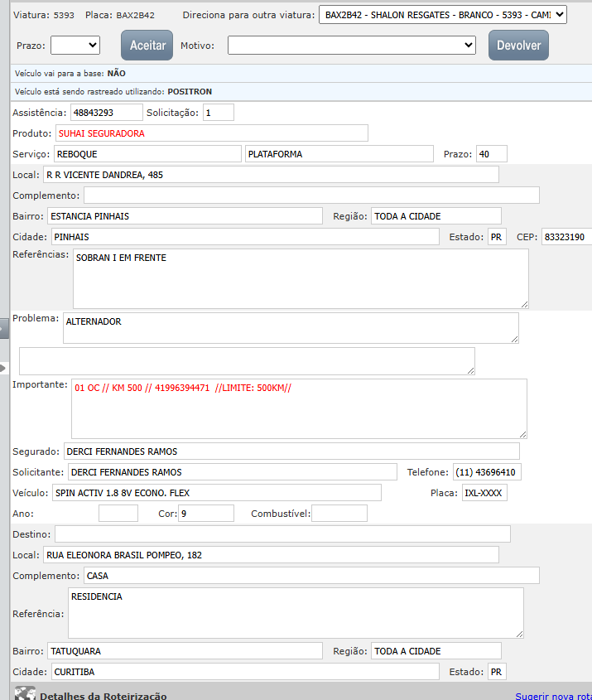The height and width of the screenshot is (700, 592).
Task: Click the CEP field with 83323190
Action: (566, 237)
